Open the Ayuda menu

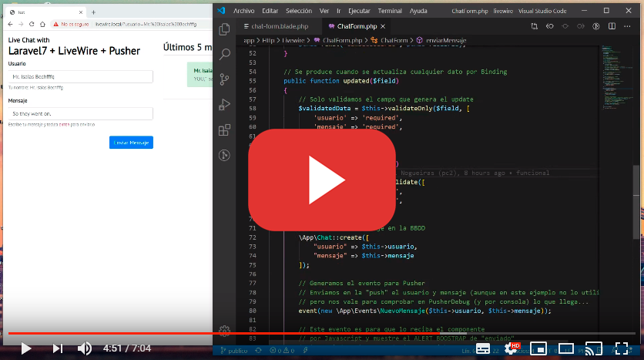click(x=418, y=11)
